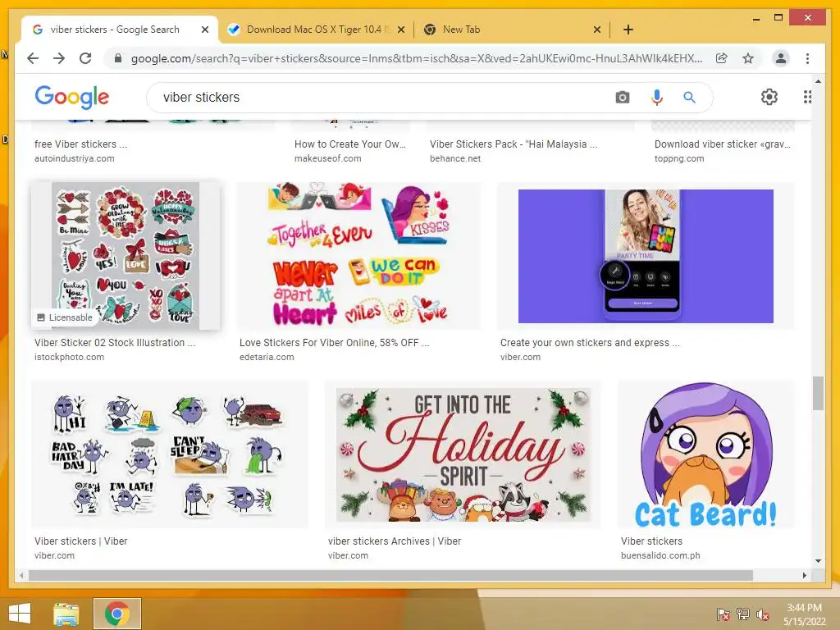
Task: Click the vertical scrollbar thumb
Action: [x=818, y=393]
